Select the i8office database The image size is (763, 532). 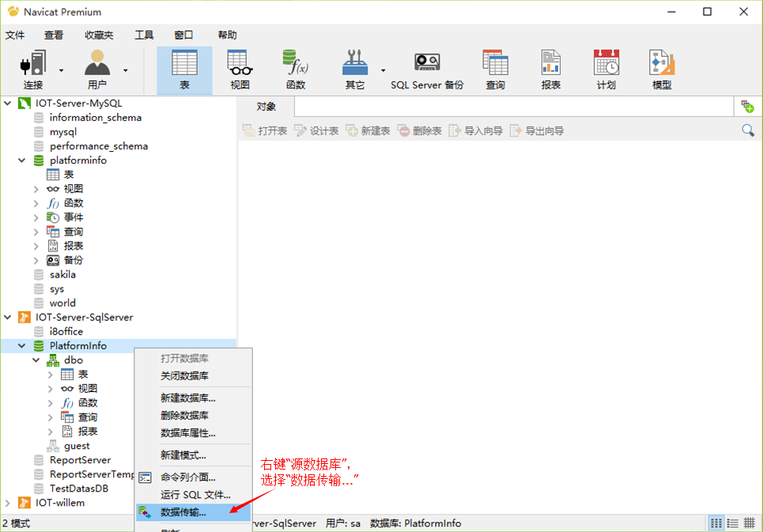coord(66,332)
